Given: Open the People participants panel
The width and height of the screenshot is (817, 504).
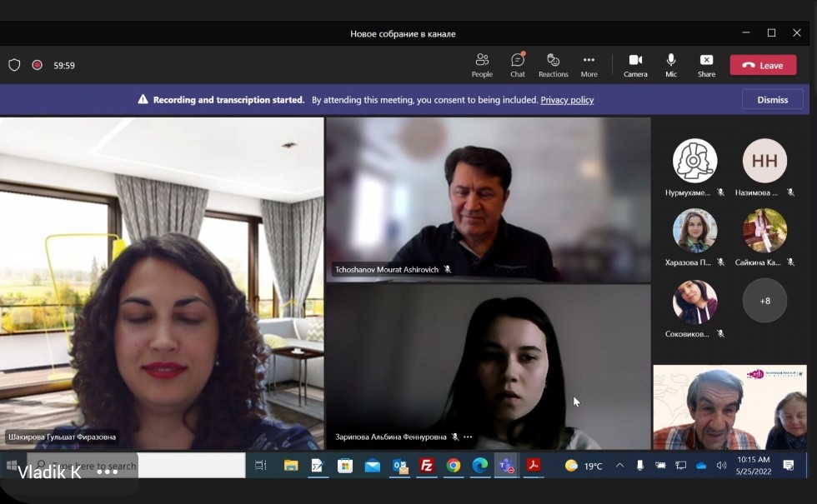Looking at the screenshot, I should pyautogui.click(x=482, y=65).
